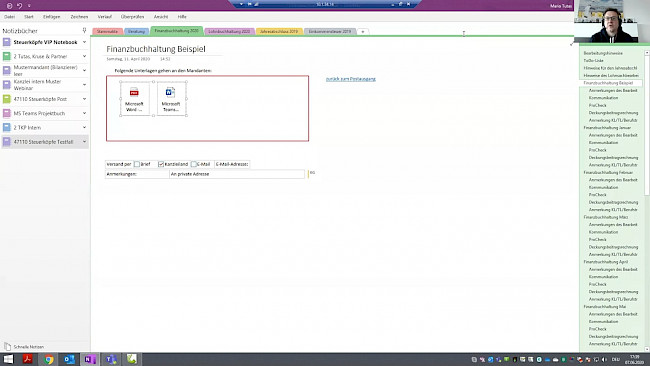The image size is (650, 366).
Task: Open Microsoft Teams from the taskbar
Action: tap(111, 359)
